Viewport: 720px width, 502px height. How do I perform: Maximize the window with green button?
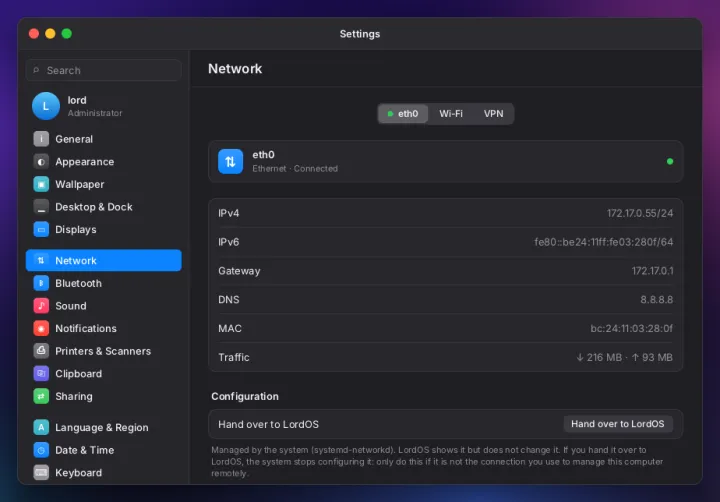coord(67,34)
